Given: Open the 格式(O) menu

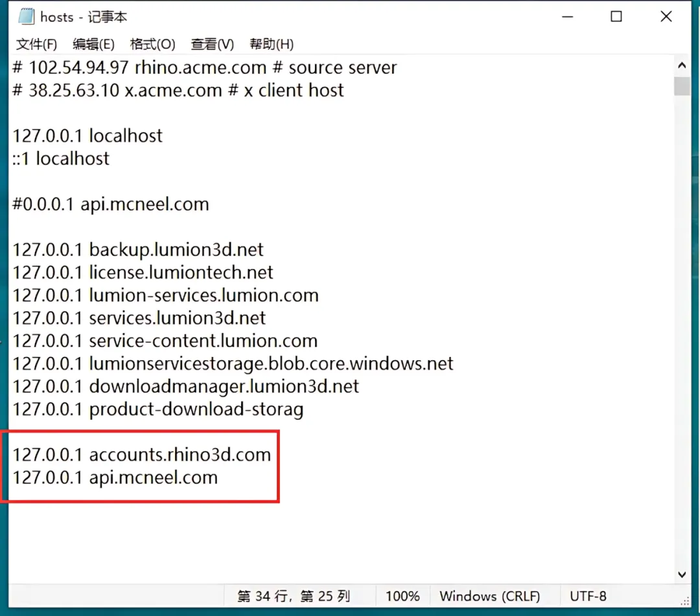Looking at the screenshot, I should coord(153,44).
